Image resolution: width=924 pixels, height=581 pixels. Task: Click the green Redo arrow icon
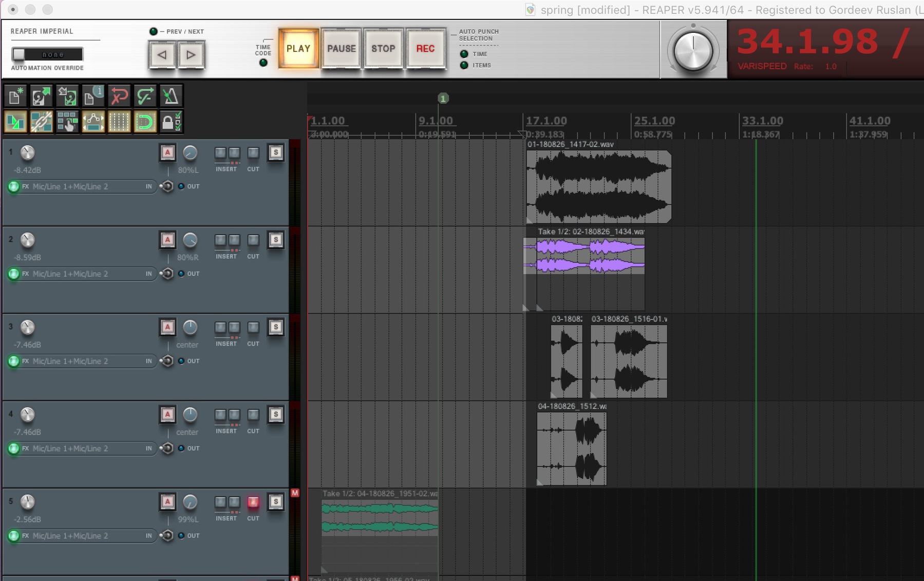pyautogui.click(x=145, y=96)
